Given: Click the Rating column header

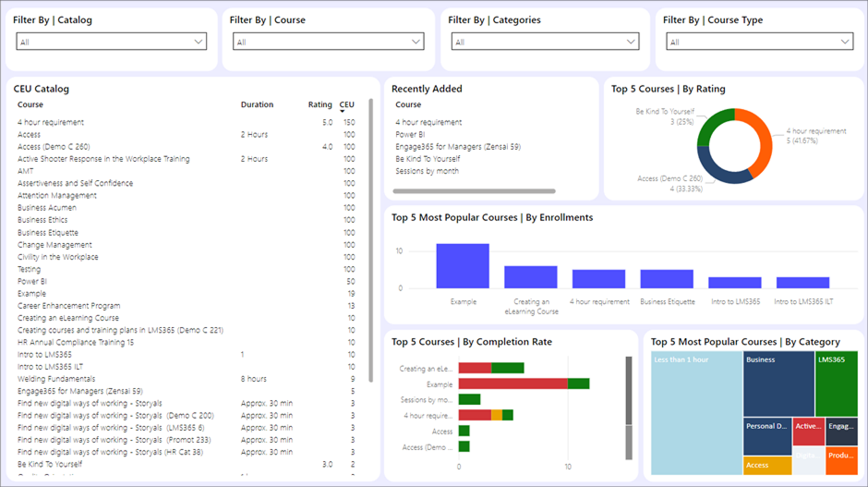Looking at the screenshot, I should pos(319,105).
